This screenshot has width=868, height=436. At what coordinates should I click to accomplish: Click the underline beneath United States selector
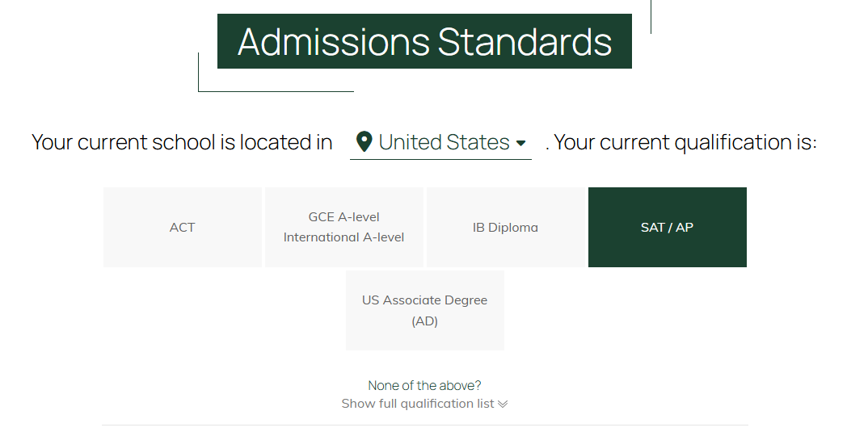[440, 160]
